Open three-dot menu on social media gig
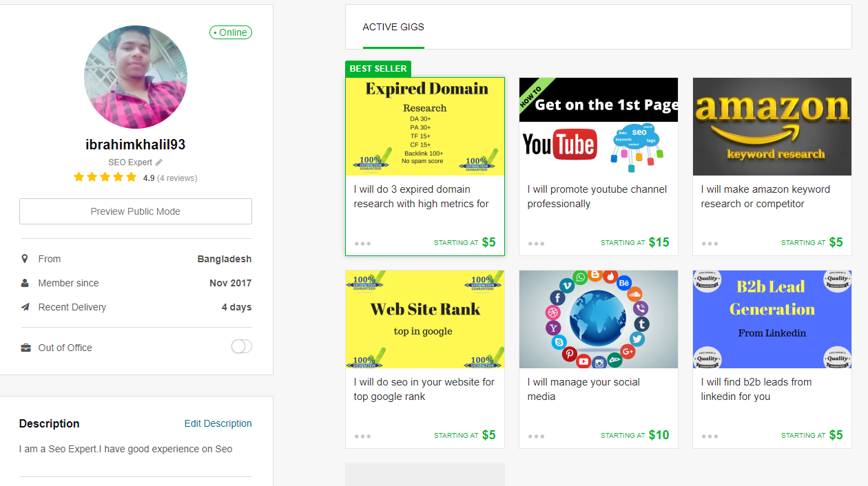This screenshot has width=868, height=486. click(x=537, y=436)
